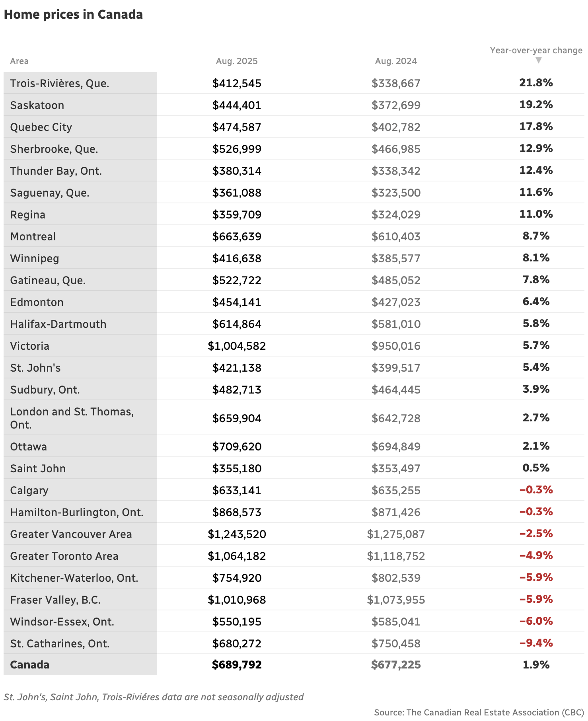Viewport: 588px width, 721px height.
Task: Select the Trois-Rivières, Que. row label
Action: point(60,84)
